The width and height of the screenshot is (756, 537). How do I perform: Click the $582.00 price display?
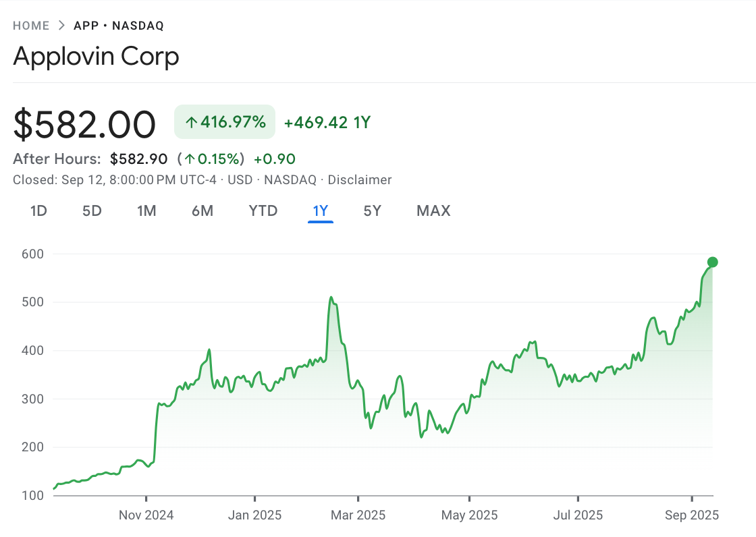click(84, 123)
